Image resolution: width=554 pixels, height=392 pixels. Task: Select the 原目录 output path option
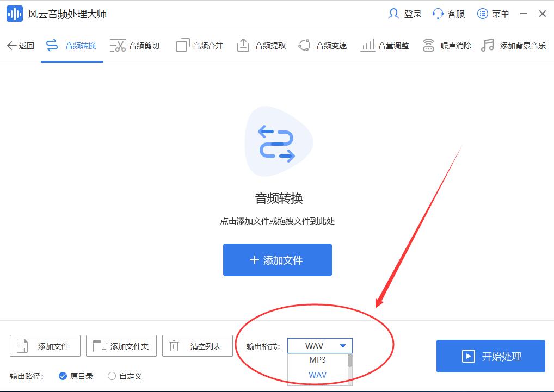(x=76, y=376)
